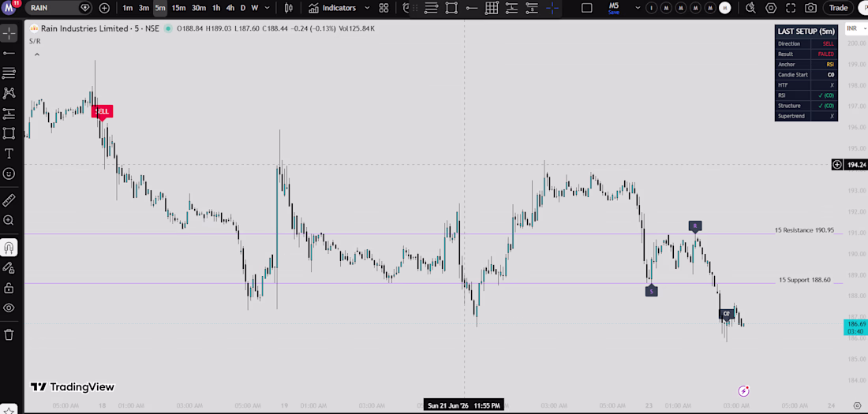Click the R resistance marker on chart
Viewport: 868px width, 414px height.
point(695,226)
